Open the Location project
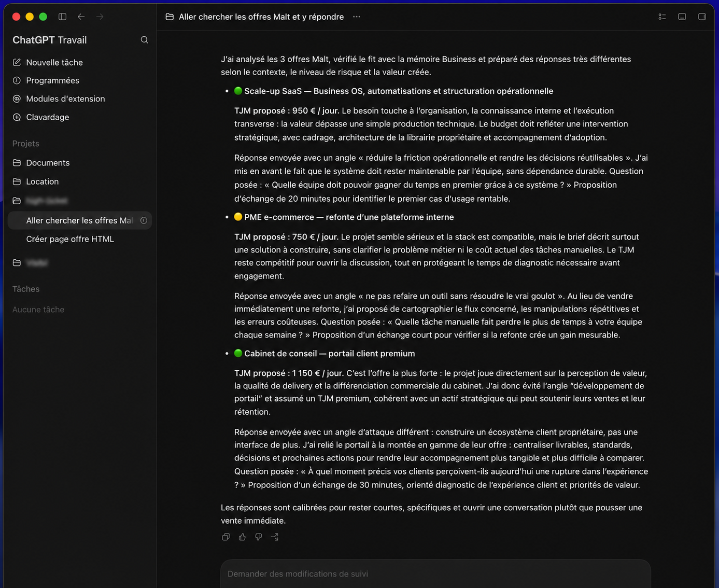 [43, 181]
